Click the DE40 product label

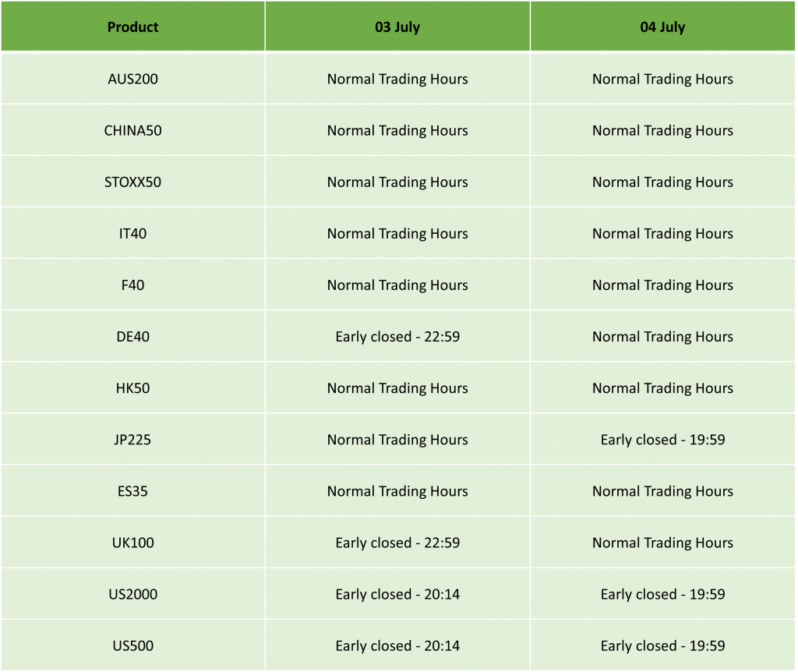132,337
